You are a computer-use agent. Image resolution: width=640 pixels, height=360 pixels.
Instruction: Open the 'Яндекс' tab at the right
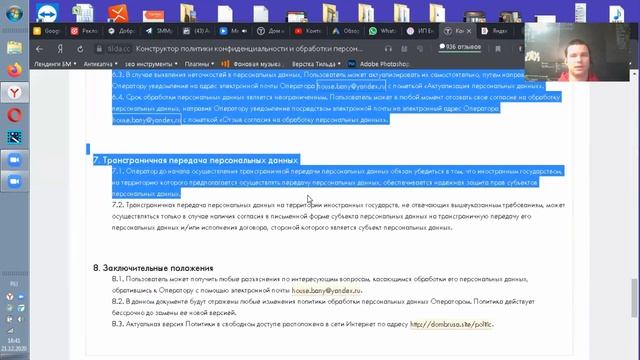point(495,31)
